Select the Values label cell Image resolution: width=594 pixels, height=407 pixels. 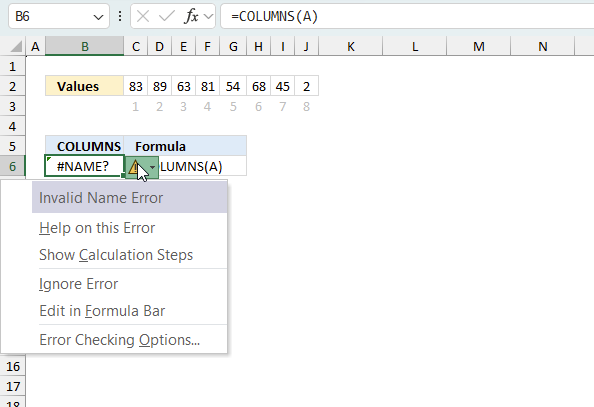84,86
